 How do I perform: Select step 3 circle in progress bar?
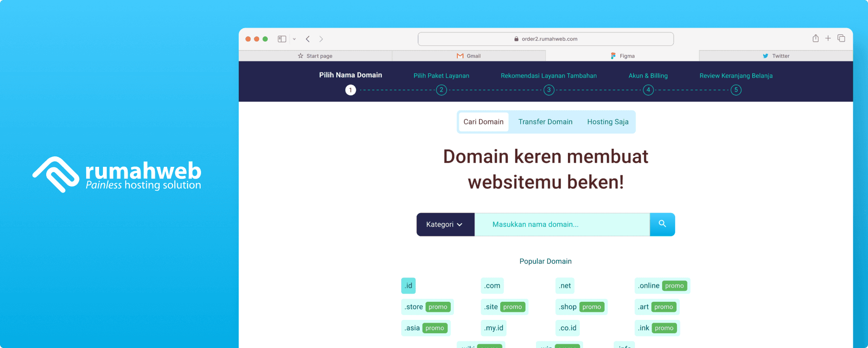(x=549, y=90)
